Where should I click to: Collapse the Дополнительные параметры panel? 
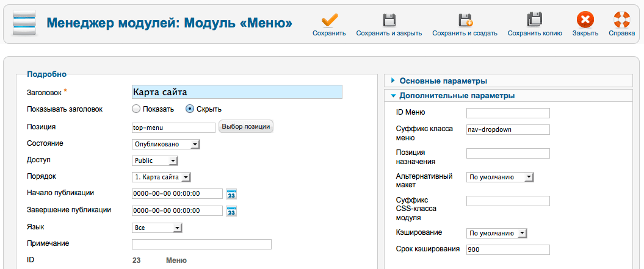457,96
